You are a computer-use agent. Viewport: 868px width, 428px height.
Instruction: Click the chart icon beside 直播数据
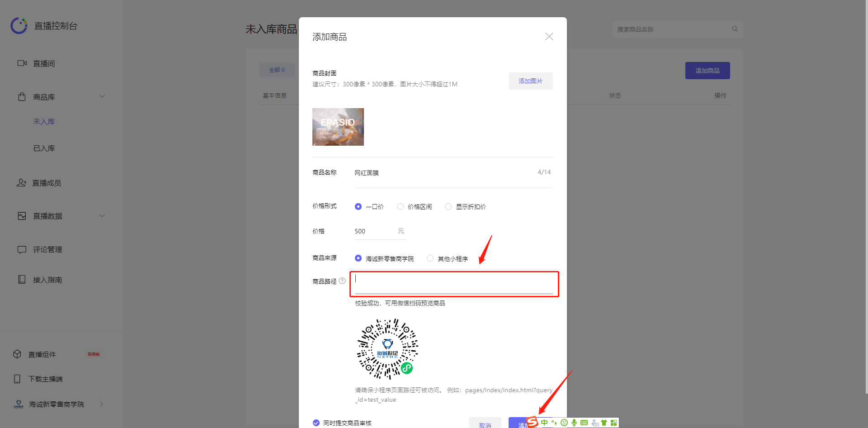click(22, 216)
